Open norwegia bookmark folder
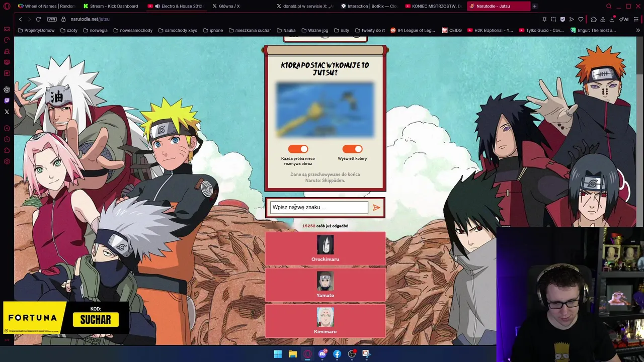This screenshot has height=362, width=644. pyautogui.click(x=95, y=30)
